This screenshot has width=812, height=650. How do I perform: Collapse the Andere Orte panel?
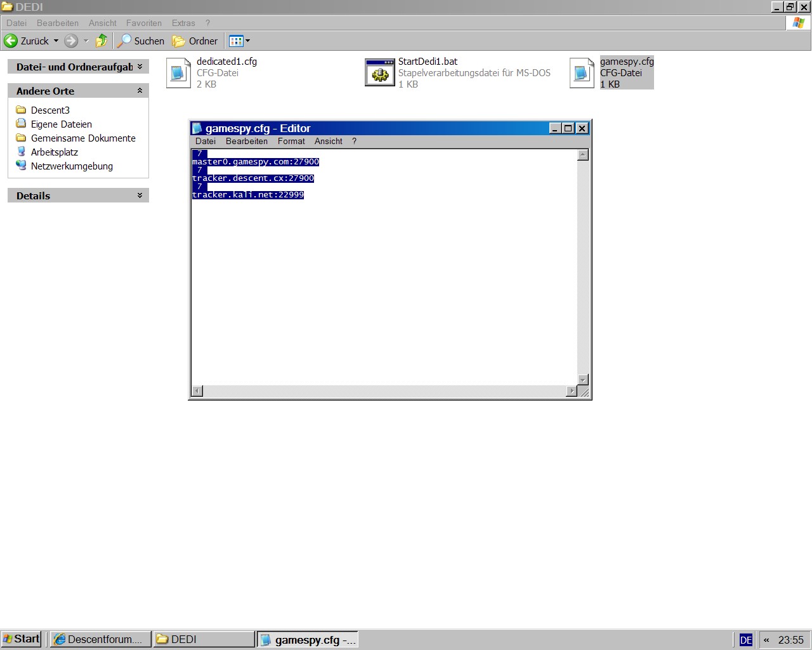[x=140, y=91]
